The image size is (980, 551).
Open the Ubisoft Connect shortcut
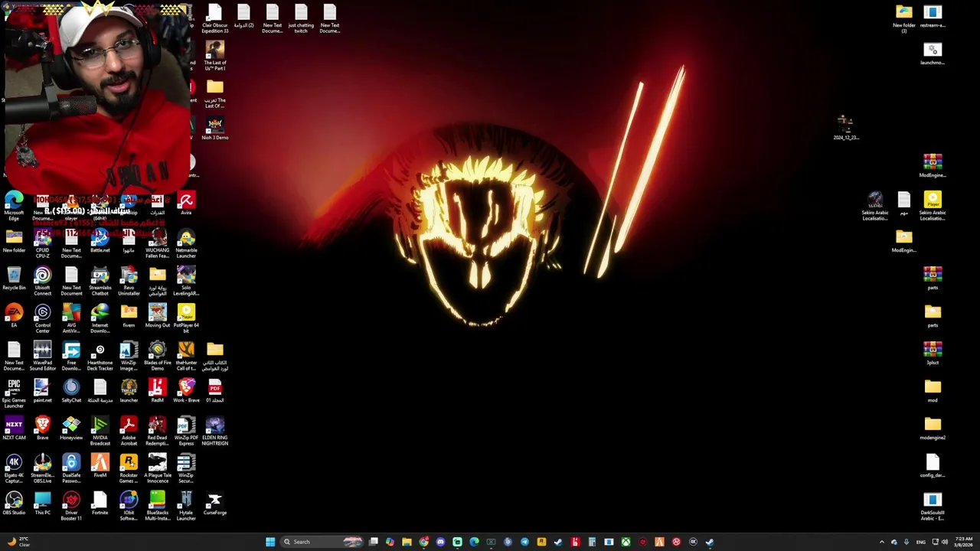(x=43, y=282)
